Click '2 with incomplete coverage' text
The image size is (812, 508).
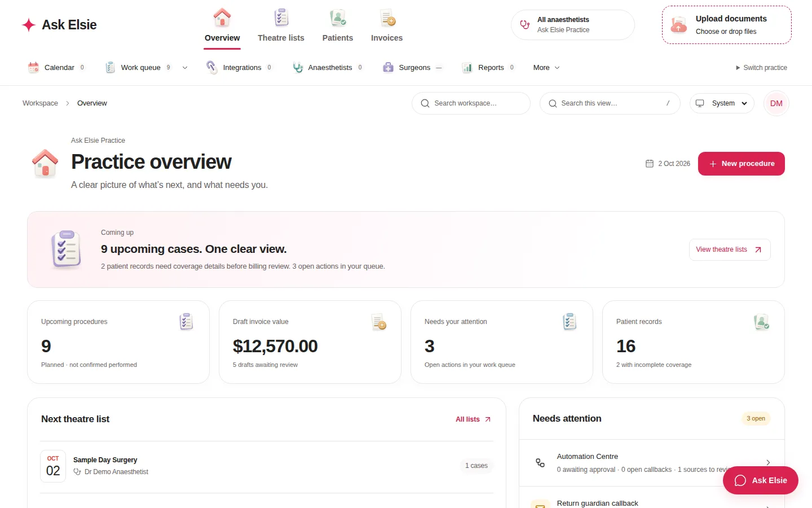pyautogui.click(x=654, y=365)
